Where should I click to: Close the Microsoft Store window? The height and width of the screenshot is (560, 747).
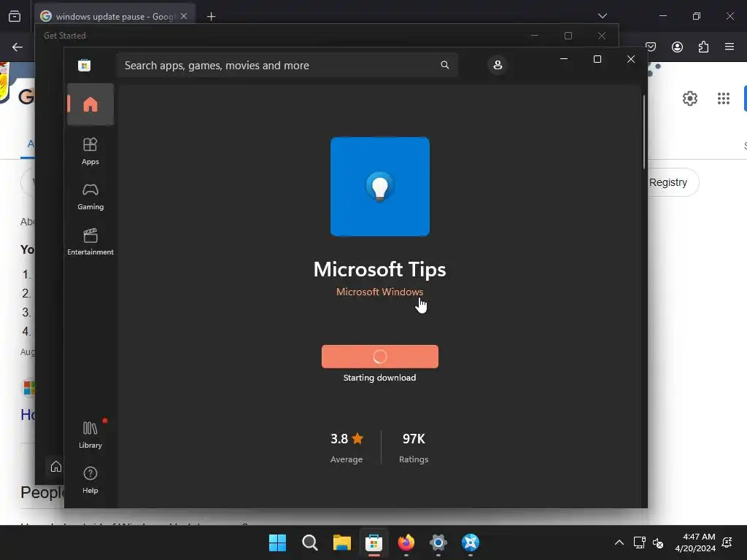pos(631,59)
